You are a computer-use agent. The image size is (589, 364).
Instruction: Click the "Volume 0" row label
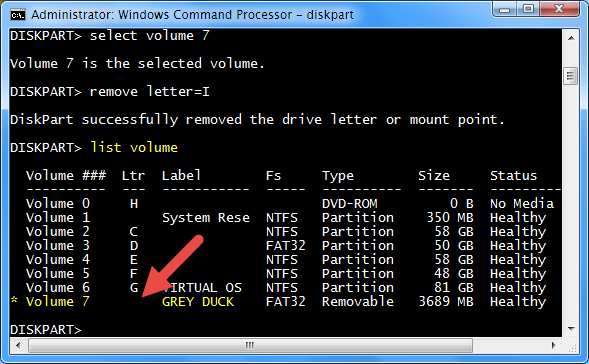pos(58,204)
